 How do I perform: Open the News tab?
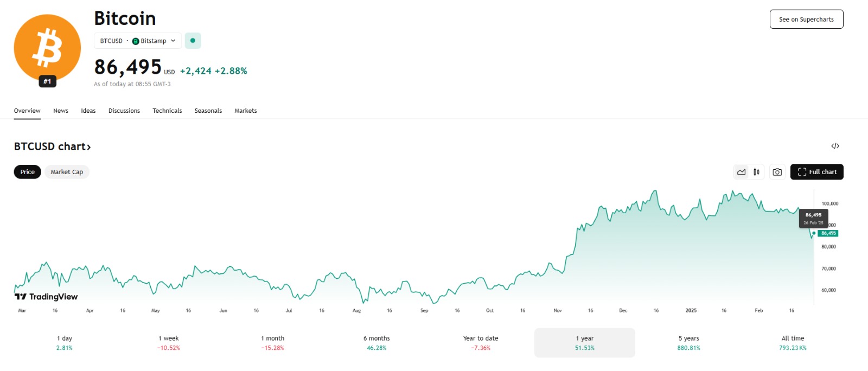61,111
